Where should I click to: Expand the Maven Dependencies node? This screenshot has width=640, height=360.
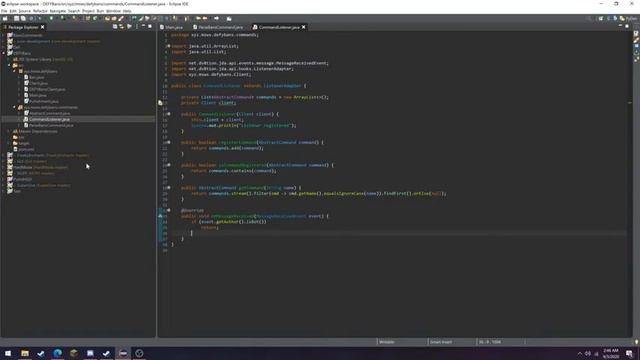click(9, 131)
